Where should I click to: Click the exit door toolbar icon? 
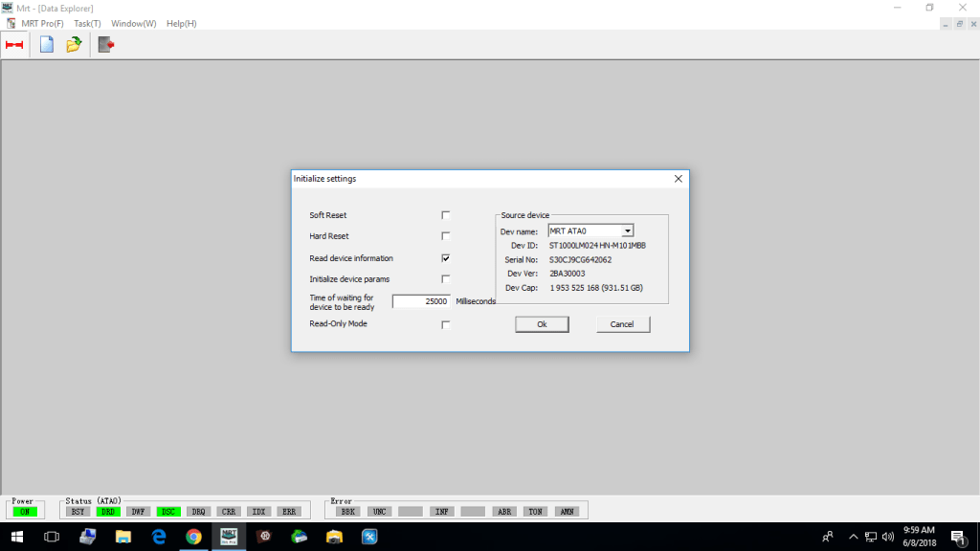click(x=105, y=45)
